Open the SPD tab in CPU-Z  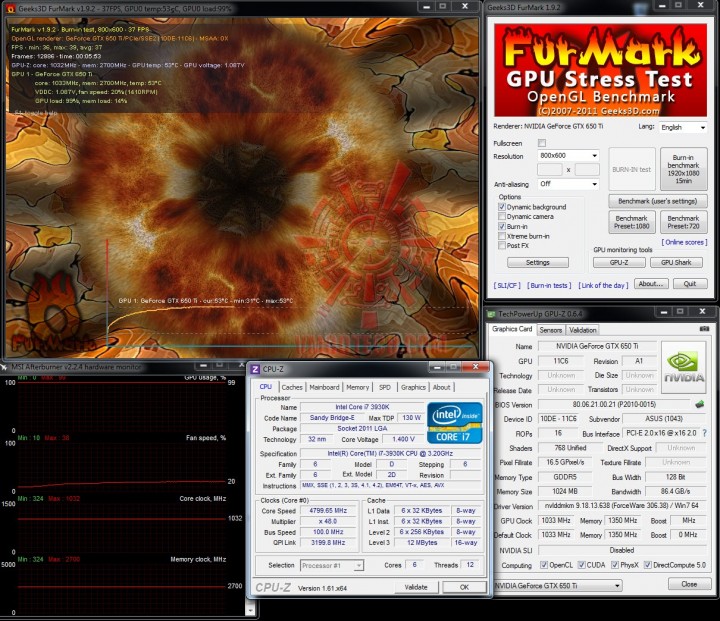point(385,387)
